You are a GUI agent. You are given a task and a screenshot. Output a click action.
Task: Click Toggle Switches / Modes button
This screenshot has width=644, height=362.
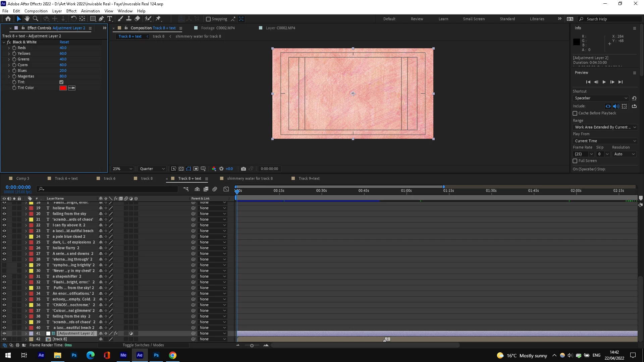point(143,345)
